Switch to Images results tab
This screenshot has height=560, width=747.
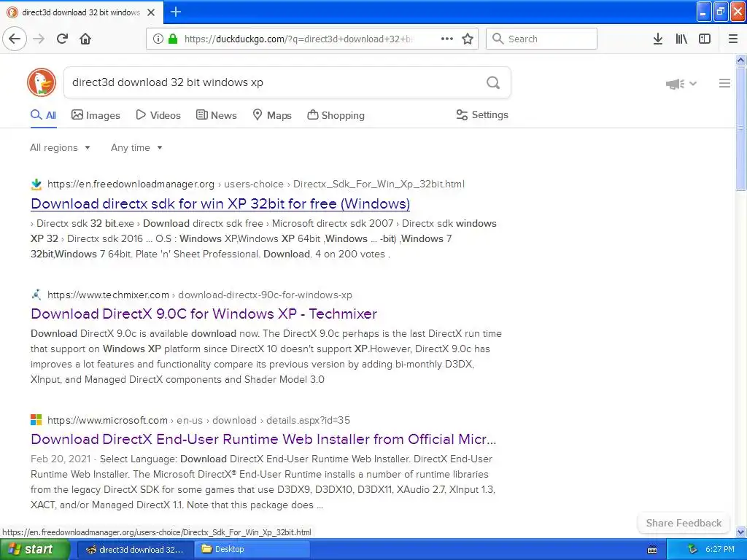(x=96, y=115)
